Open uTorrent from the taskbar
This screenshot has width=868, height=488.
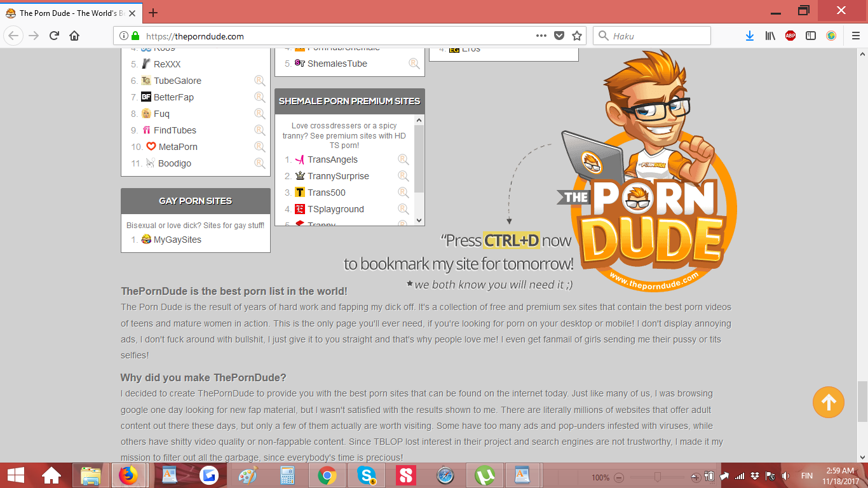(x=485, y=475)
